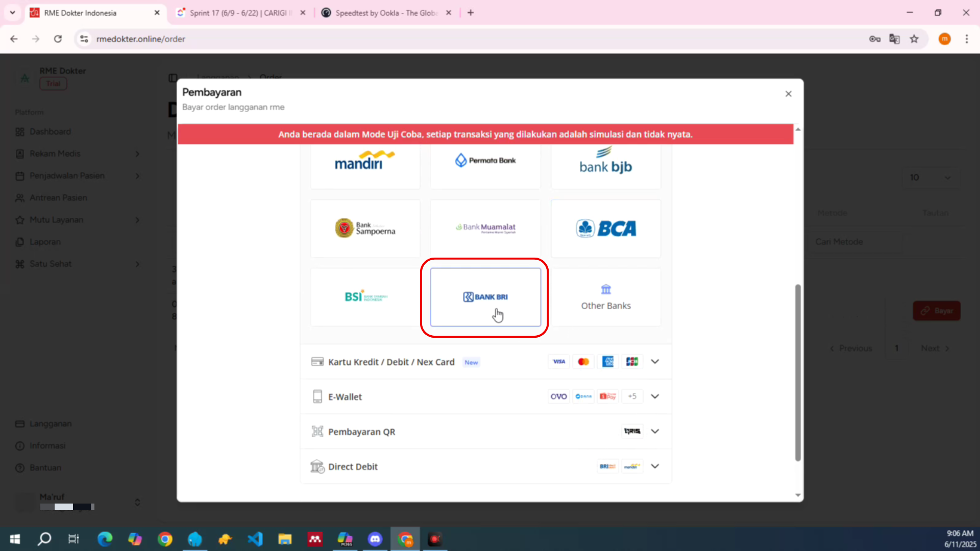The width and height of the screenshot is (980, 551).
Task: Open the Other Banks option
Action: point(606,297)
